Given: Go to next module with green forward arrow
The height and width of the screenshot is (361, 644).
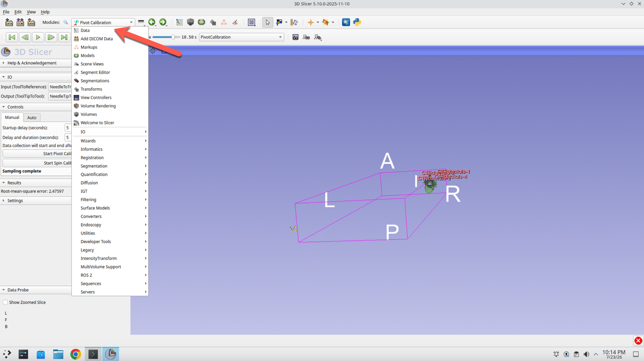Looking at the screenshot, I should (x=163, y=22).
